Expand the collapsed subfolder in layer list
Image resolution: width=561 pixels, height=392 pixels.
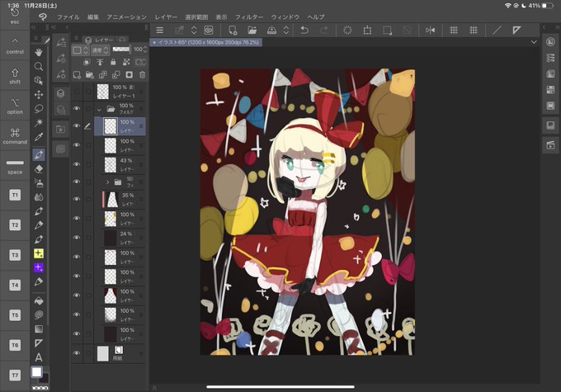click(x=108, y=182)
